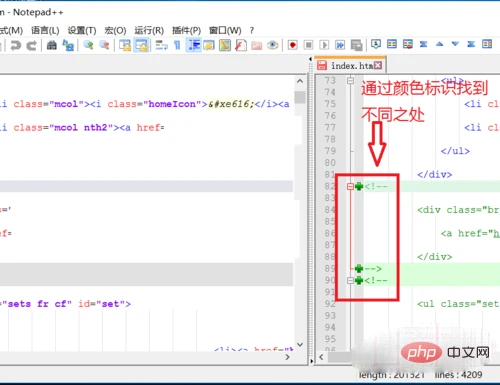Collapse the comment fold at line 90

point(350,280)
